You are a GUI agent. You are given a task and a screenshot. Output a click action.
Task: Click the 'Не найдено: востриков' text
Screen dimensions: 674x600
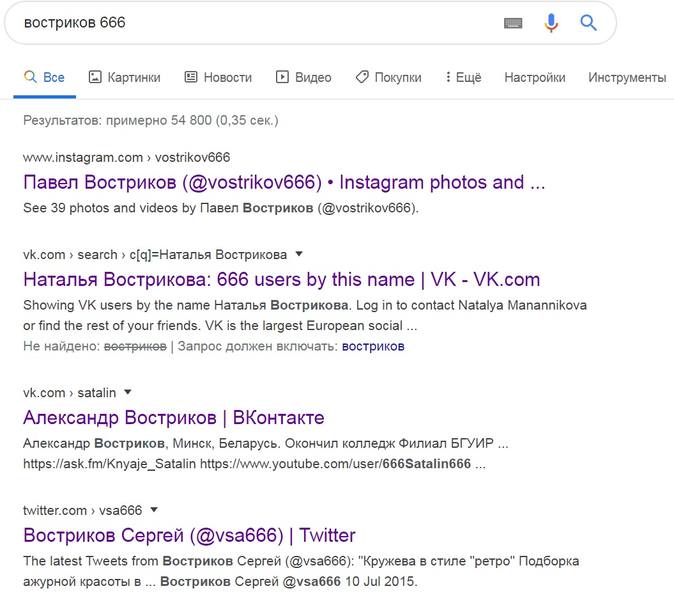coord(95,346)
